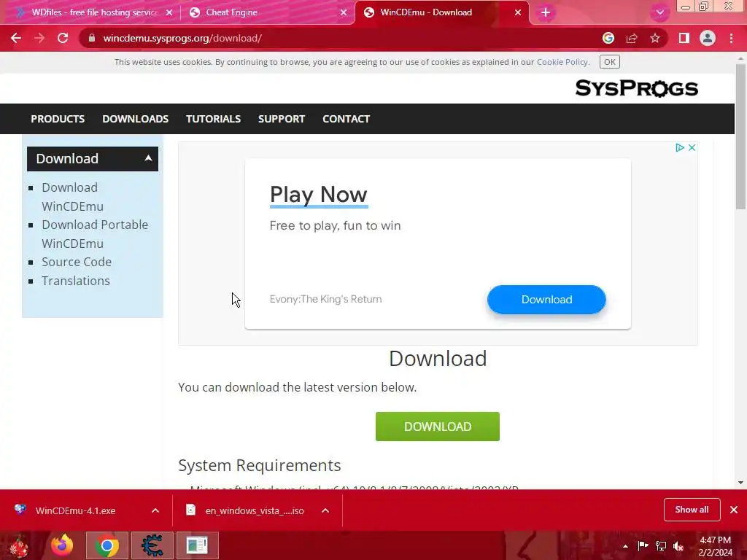Open the tab search dropdown

(659, 12)
